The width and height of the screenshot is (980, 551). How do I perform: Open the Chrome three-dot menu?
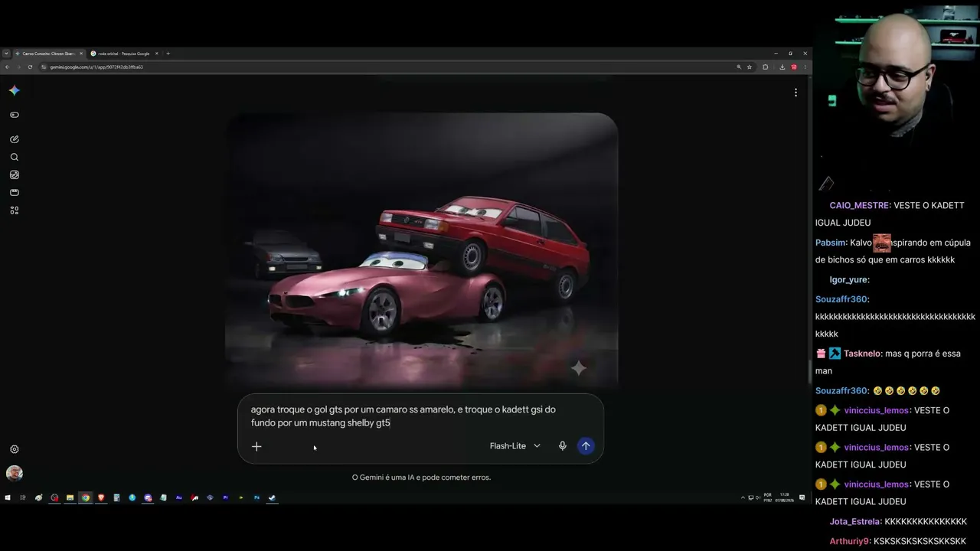[805, 67]
